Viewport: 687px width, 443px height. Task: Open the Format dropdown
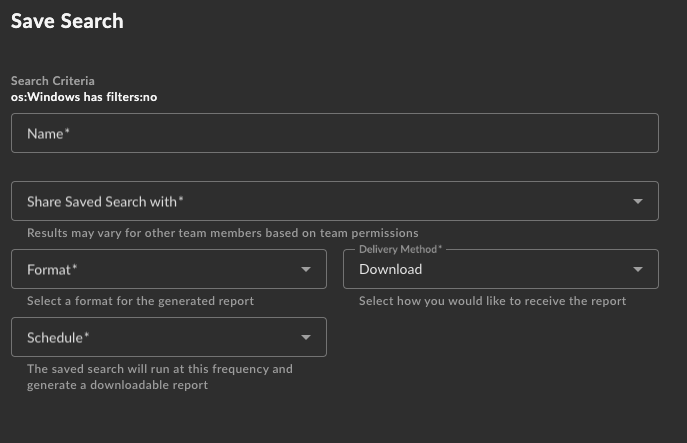[x=169, y=269]
